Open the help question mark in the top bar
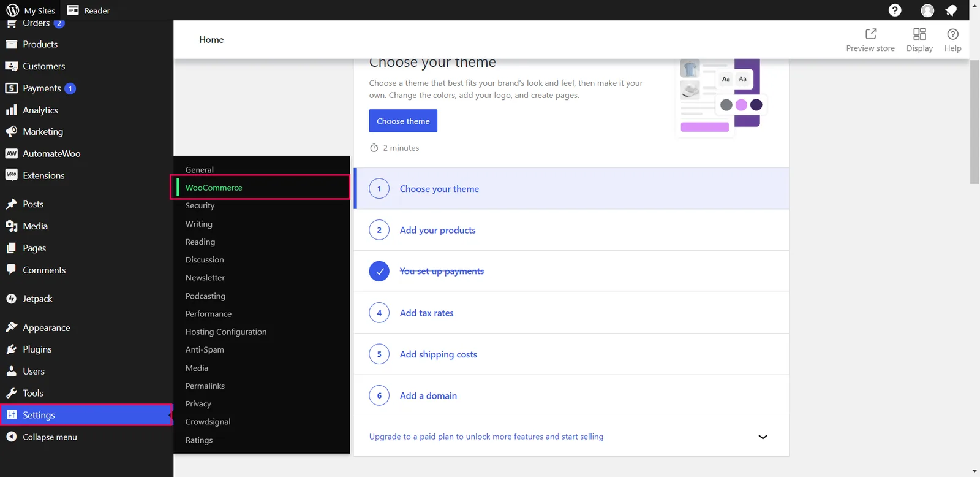Viewport: 980px width, 477px height. point(895,10)
